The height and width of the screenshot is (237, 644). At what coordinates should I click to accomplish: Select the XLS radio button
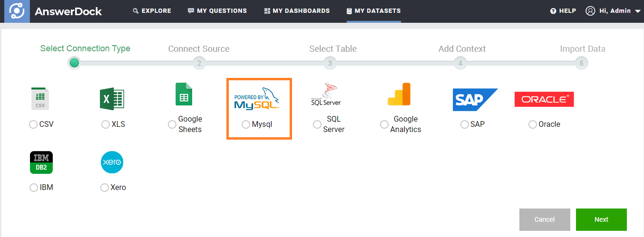point(106,124)
